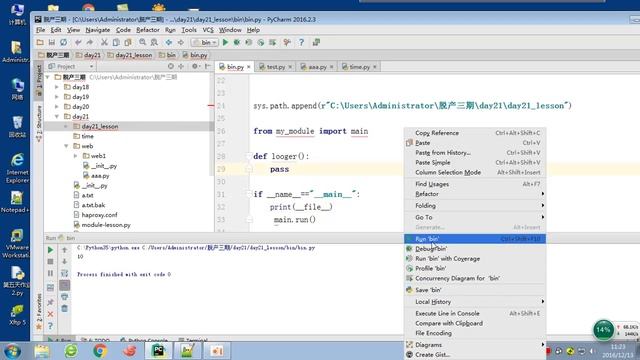This screenshot has height=360, width=640.
Task: Click the Replace toolbar icon
Action: point(154,42)
